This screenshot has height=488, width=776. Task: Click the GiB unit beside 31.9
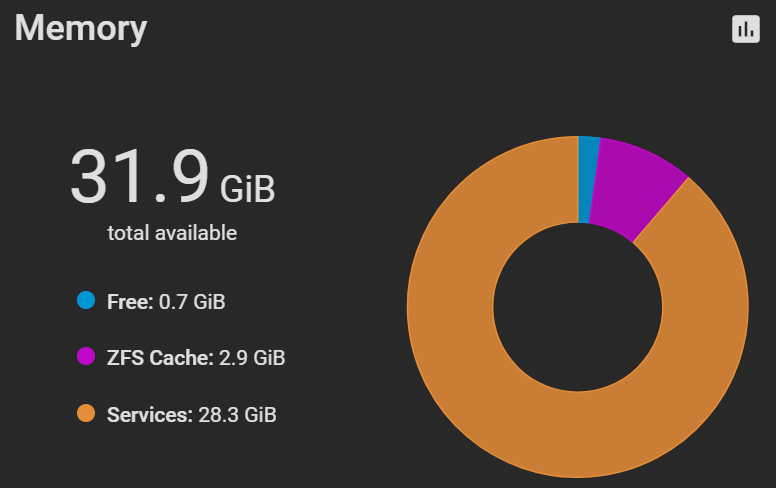[x=247, y=189]
